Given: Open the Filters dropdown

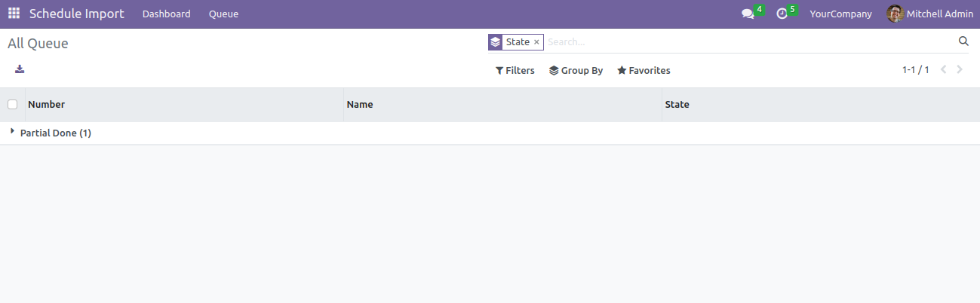Looking at the screenshot, I should click(x=515, y=70).
